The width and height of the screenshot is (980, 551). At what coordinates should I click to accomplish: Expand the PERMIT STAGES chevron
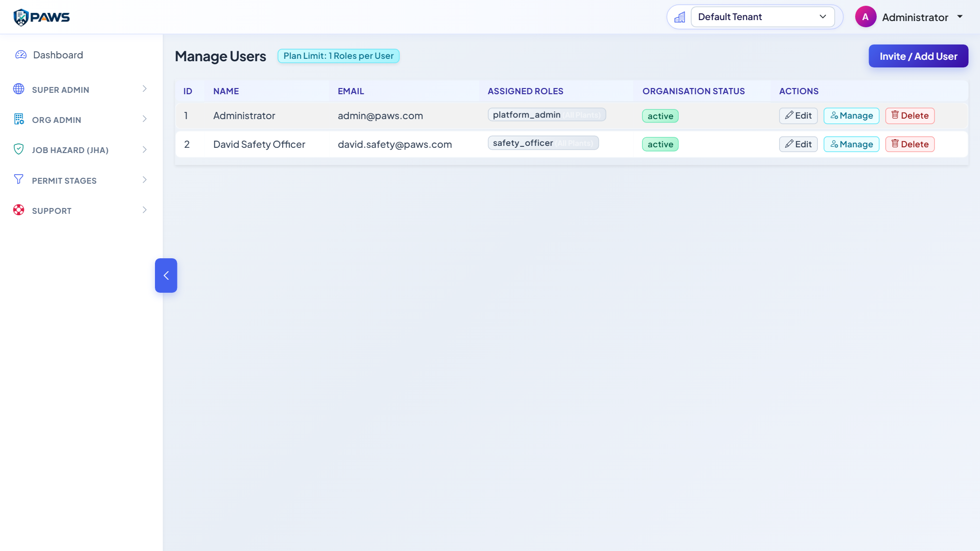tap(144, 180)
